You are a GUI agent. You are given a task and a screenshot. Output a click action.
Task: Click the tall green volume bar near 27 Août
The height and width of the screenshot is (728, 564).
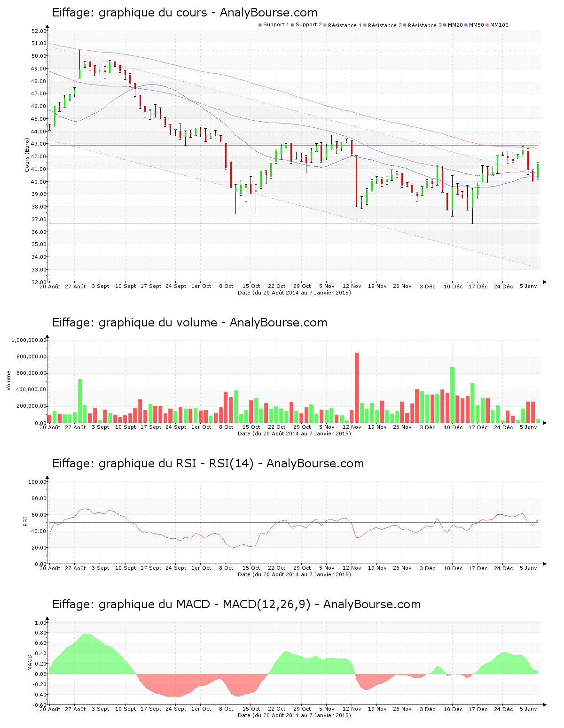(x=80, y=401)
